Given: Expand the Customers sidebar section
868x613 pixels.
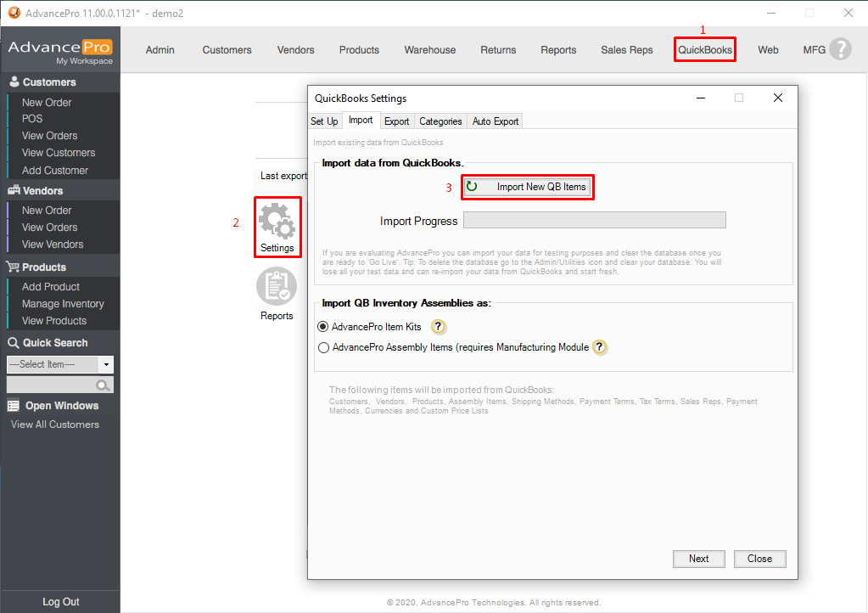Looking at the screenshot, I should coord(49,82).
